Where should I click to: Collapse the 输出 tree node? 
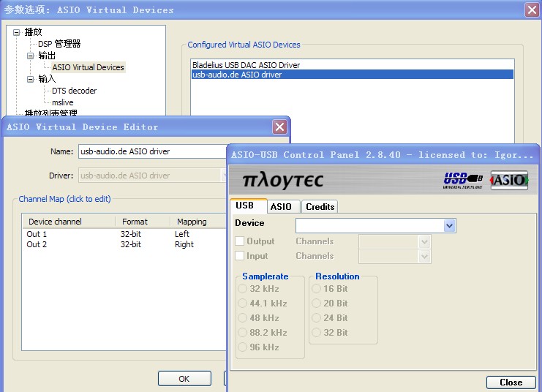tap(31, 56)
